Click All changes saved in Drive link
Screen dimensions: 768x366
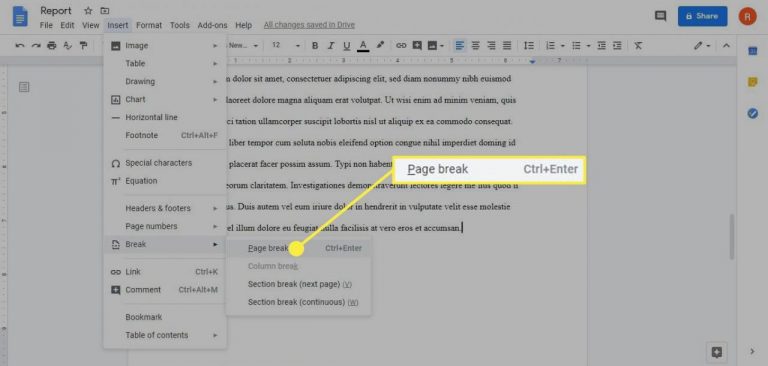(309, 25)
